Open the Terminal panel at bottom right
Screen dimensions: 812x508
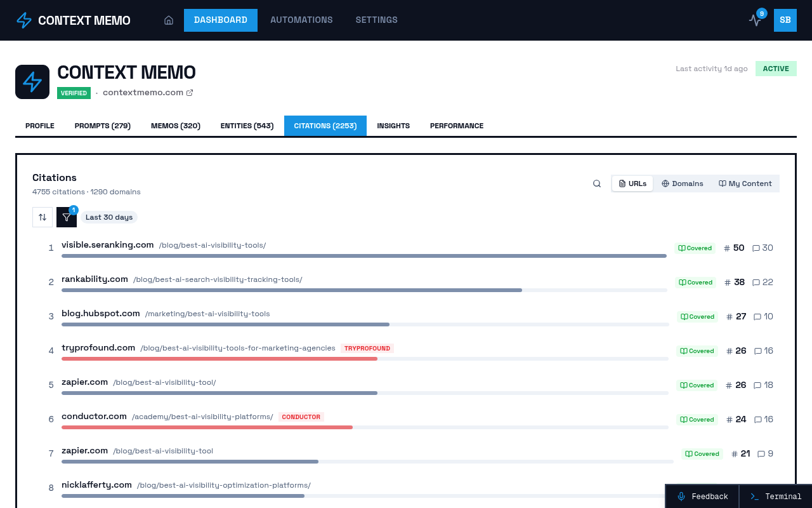[x=775, y=496]
